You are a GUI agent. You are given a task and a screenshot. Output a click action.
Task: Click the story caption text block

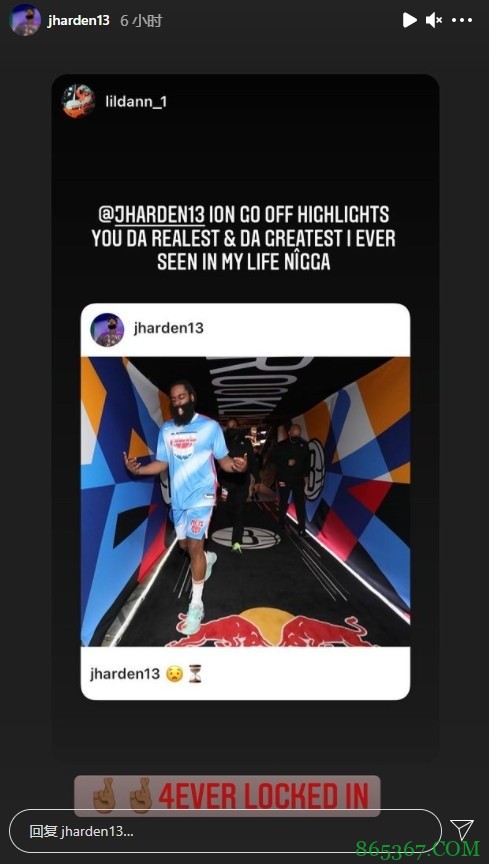[x=243, y=237]
